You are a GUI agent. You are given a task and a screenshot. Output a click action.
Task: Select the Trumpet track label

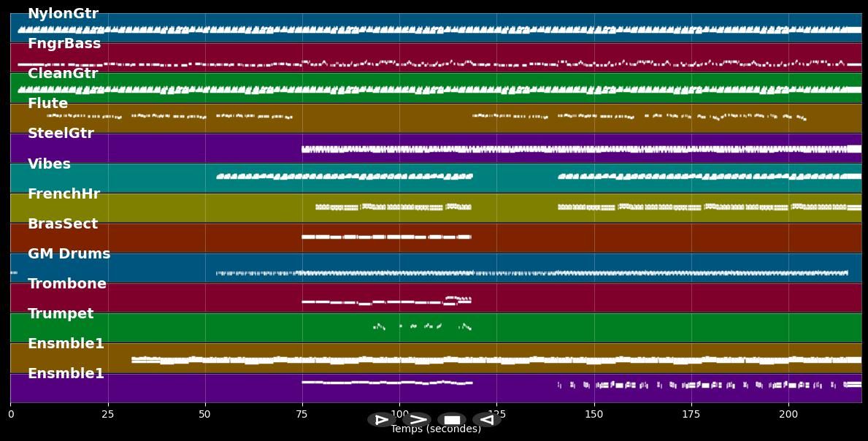61,314
